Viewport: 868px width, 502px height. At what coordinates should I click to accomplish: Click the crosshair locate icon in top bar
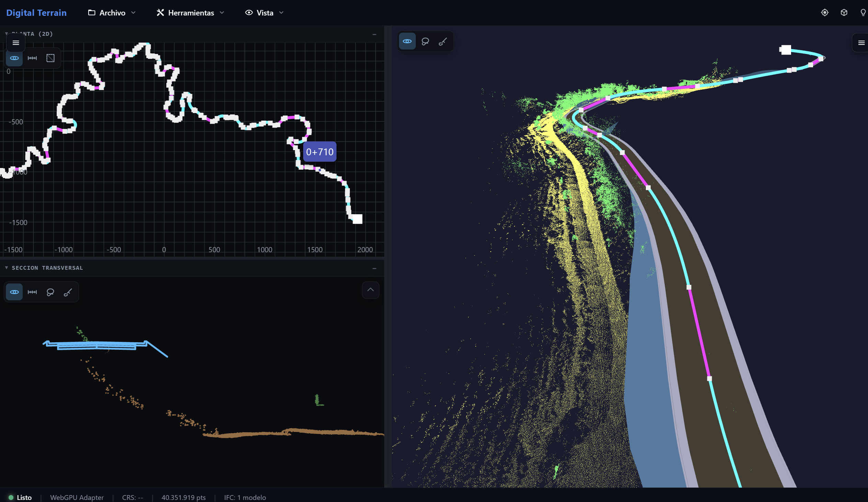point(825,13)
